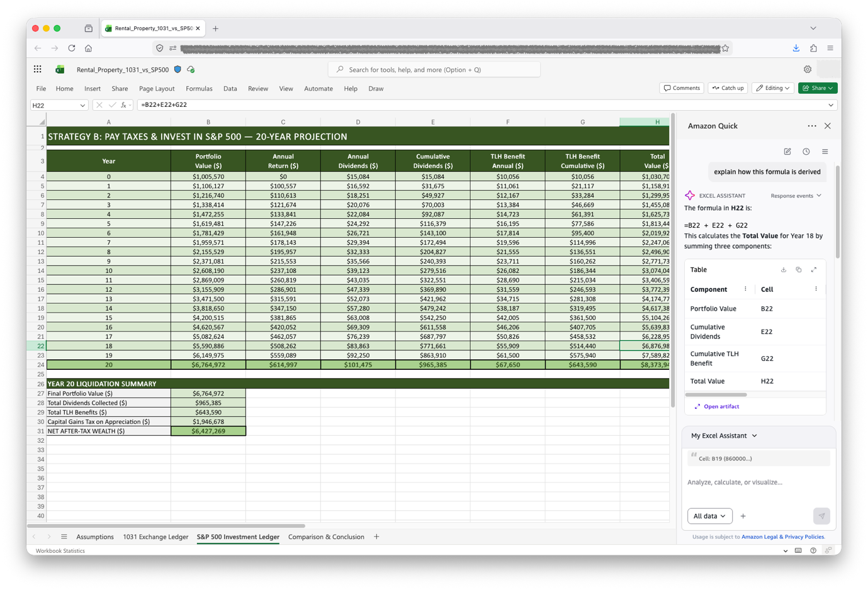
Task: Open the Excel settings gear
Action: point(808,69)
